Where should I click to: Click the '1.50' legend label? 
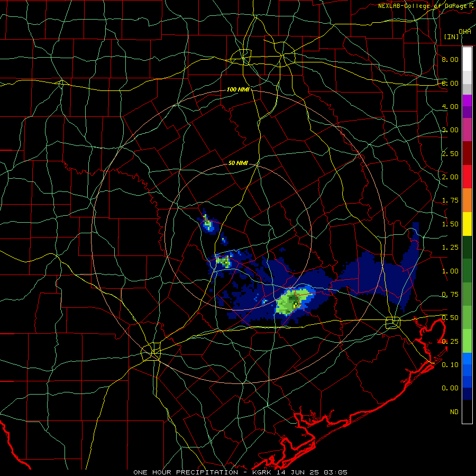[450, 224]
